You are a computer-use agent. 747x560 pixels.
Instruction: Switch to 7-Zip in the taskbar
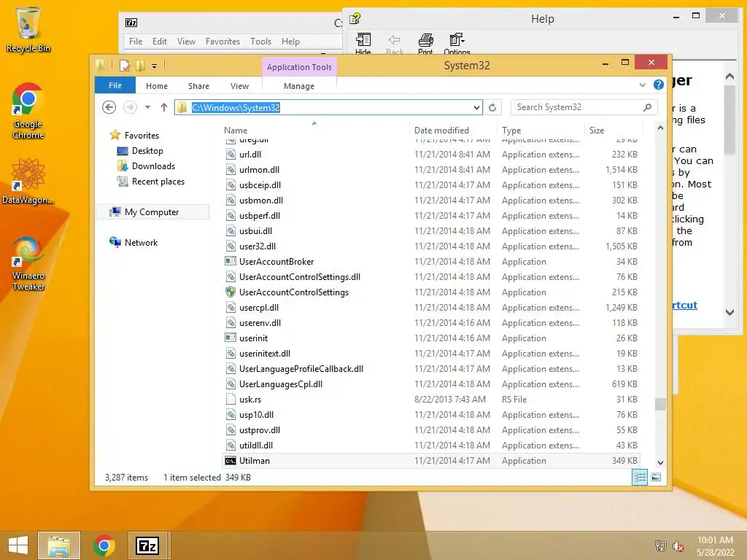click(x=147, y=545)
